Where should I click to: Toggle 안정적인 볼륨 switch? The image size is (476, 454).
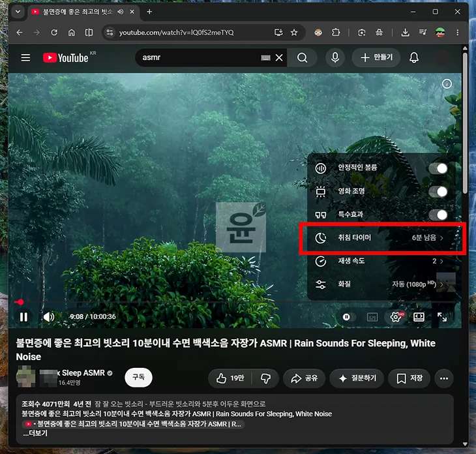[438, 168]
